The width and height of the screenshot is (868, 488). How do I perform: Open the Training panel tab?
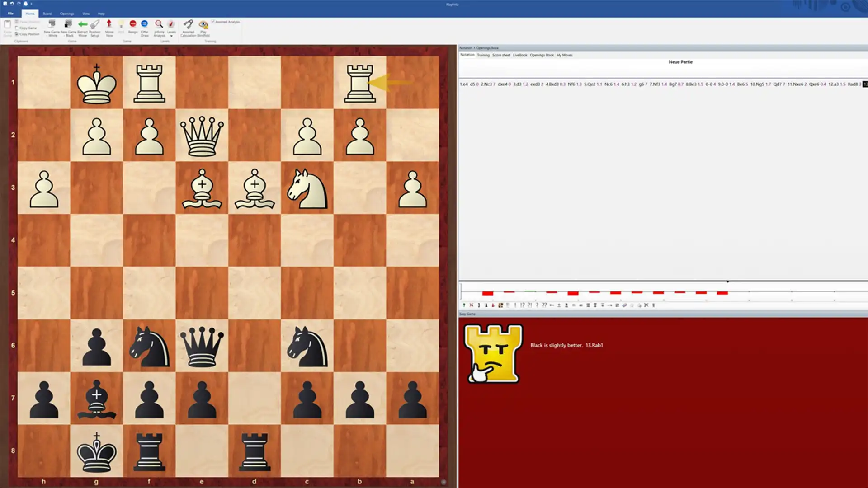coord(483,55)
